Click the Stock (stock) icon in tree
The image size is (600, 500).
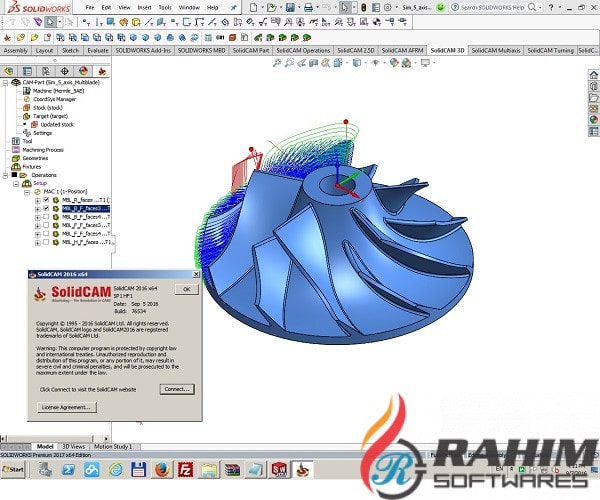[26, 107]
